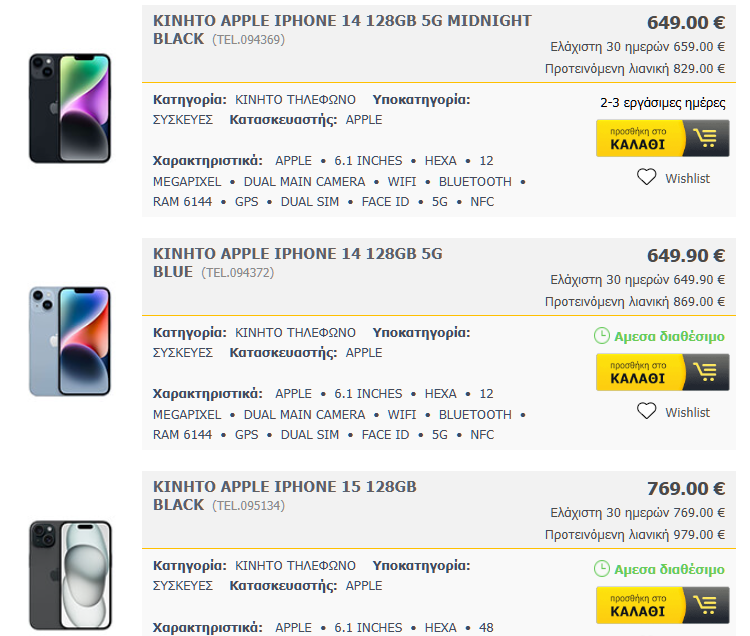This screenshot has height=636, width=750.
Task: Click green clock availability icon for iPhone 14 Blue
Action: 602,336
